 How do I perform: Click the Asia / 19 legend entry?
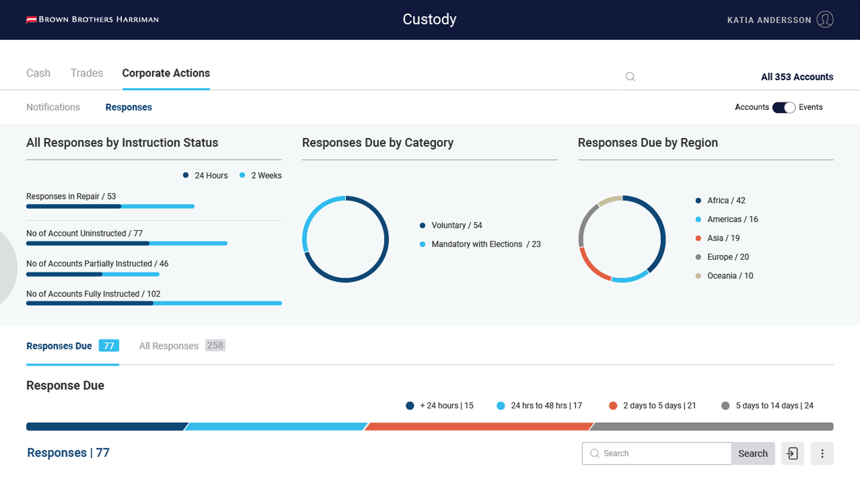tap(717, 238)
